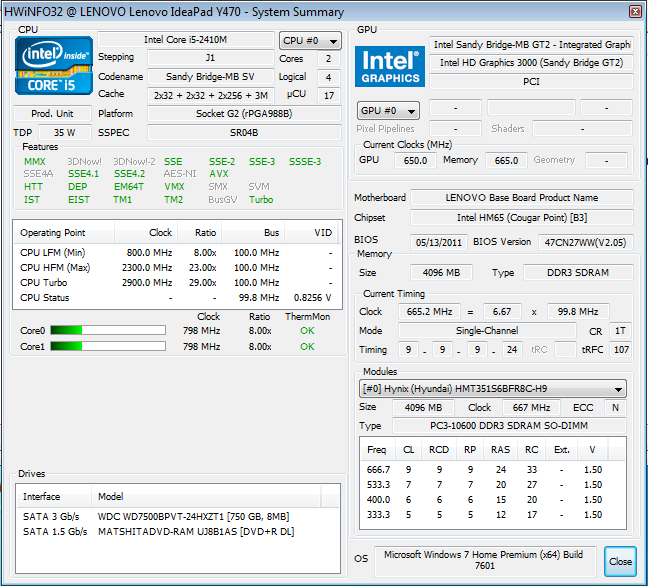Click the tRFC 107 field

[x=621, y=350]
